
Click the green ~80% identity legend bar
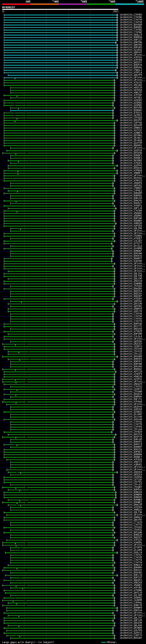coord(101,4)
